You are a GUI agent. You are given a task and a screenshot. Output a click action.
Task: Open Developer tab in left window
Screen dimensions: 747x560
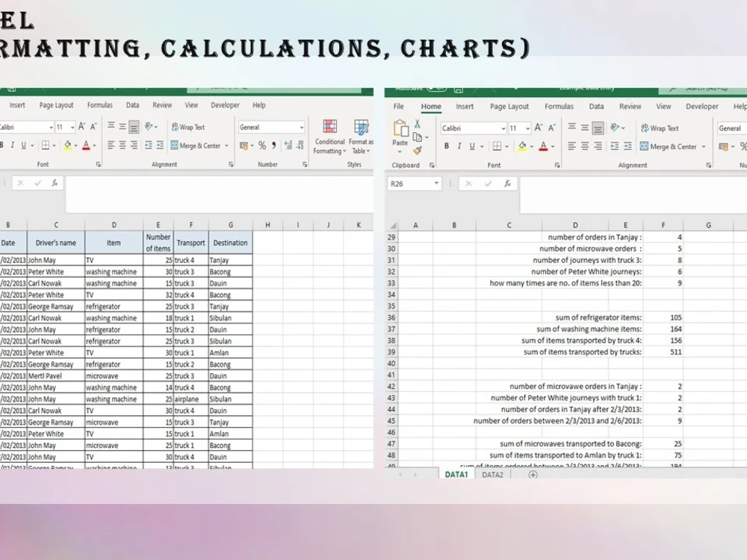[x=226, y=105]
